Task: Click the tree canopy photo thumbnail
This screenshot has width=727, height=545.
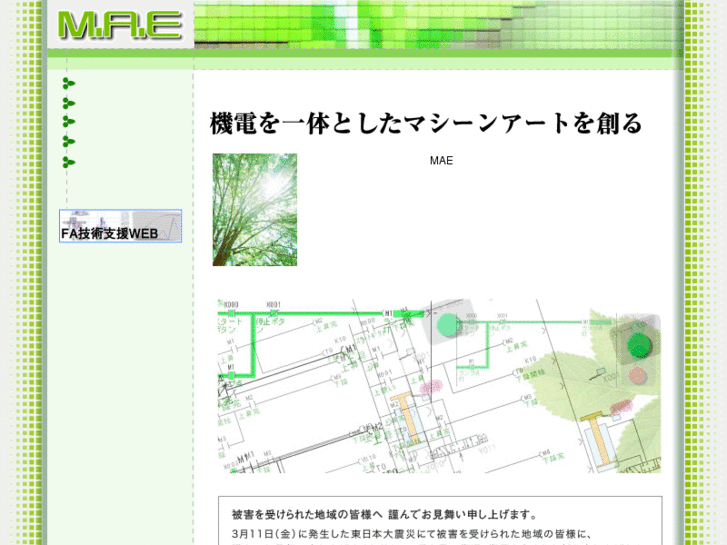Action: click(255, 210)
